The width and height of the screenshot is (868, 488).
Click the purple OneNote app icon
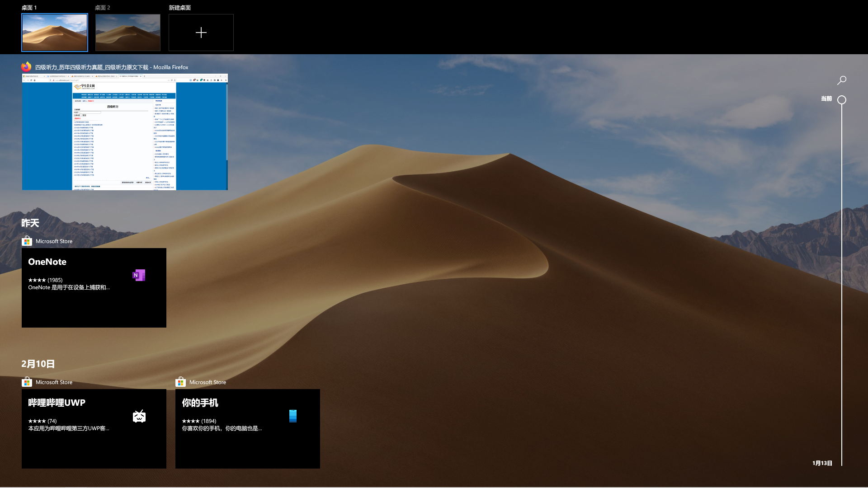pos(139,275)
